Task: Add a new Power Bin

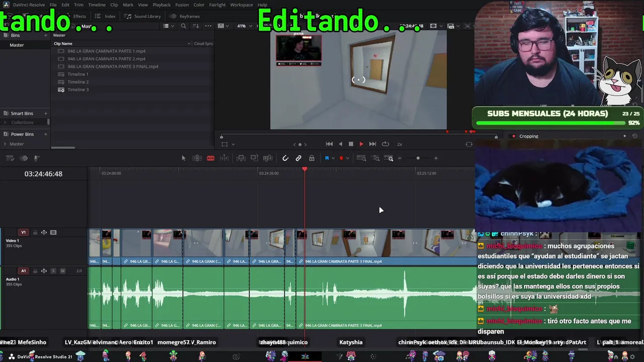Action: 45,134
